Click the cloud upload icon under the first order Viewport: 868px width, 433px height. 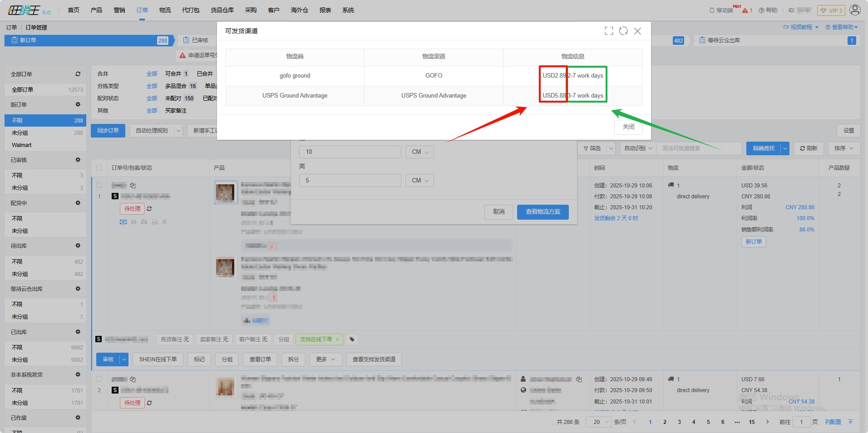(144, 222)
